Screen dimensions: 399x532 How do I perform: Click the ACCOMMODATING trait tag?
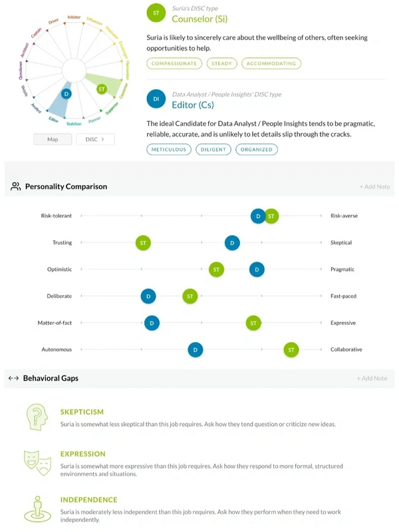271,63
